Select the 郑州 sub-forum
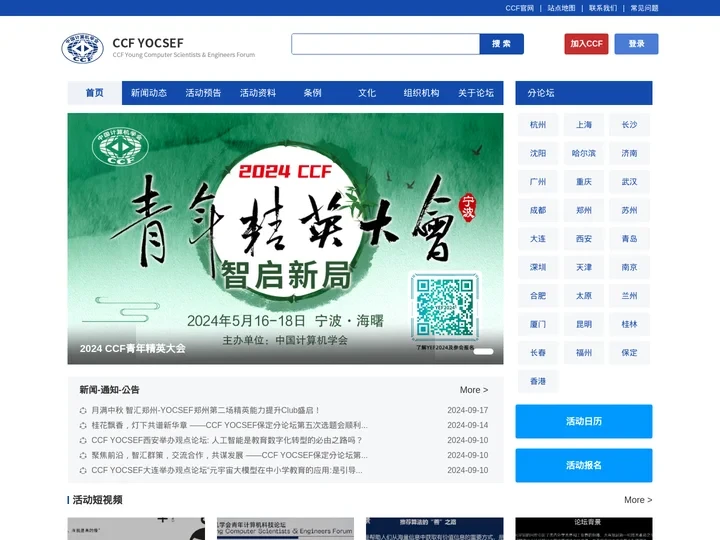The height and width of the screenshot is (540, 720). (x=584, y=210)
